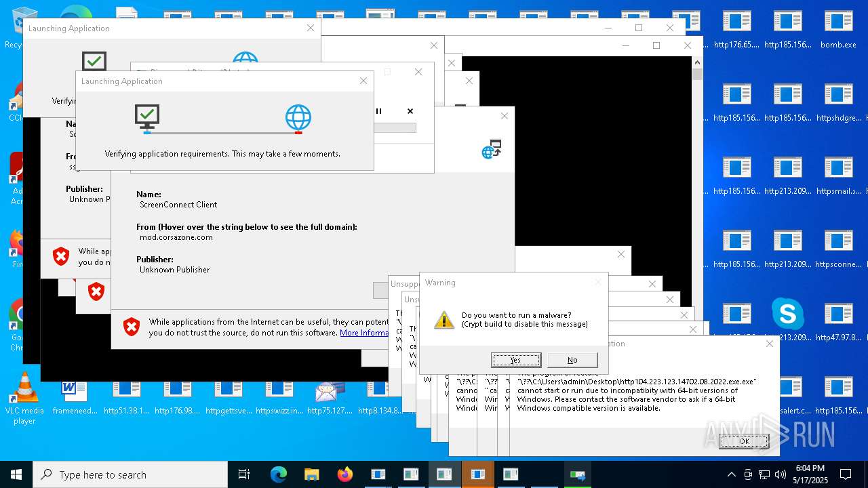Click the red shield icon beside the internet warning
The image size is (868, 488).
pos(132,327)
